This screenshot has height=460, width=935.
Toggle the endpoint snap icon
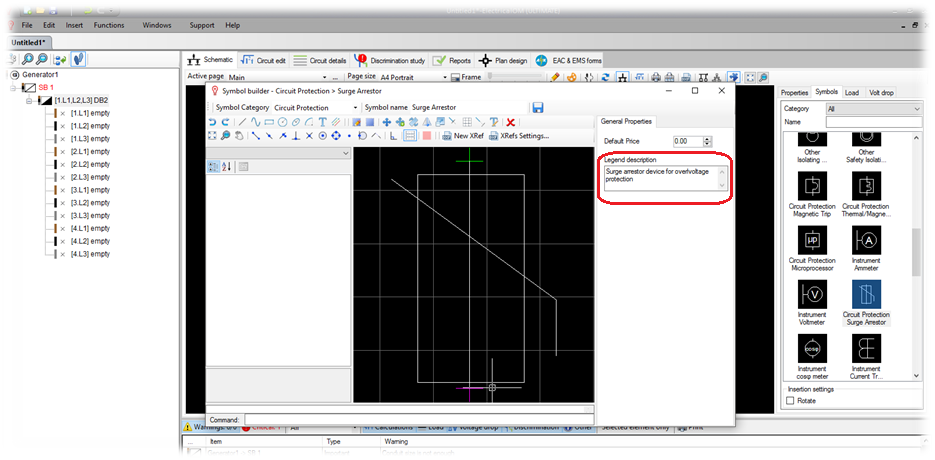pyautogui.click(x=256, y=135)
